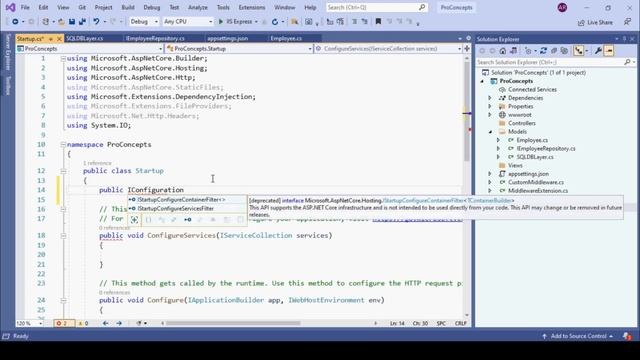Open the Debug configuration dropdown
This screenshot has height=360, width=640.
144,22
